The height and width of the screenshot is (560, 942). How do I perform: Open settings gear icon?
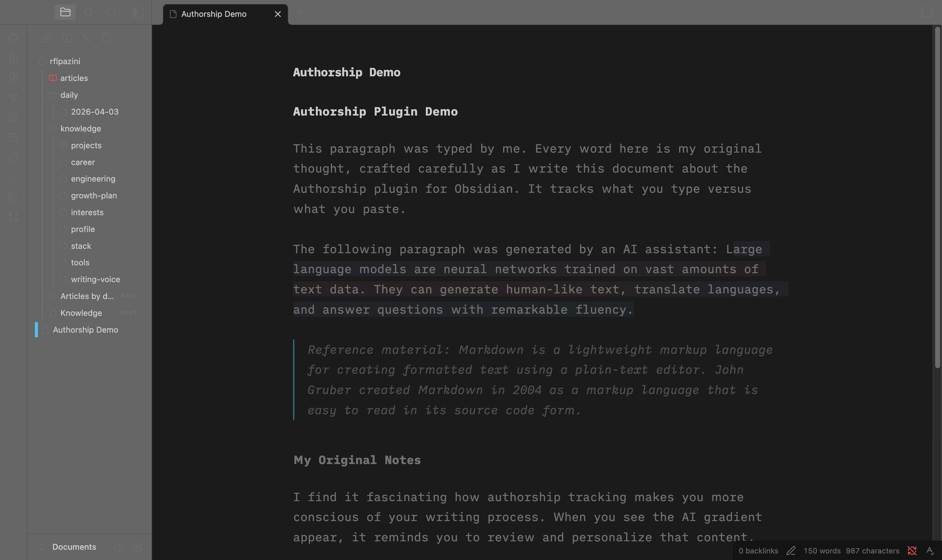138,547
